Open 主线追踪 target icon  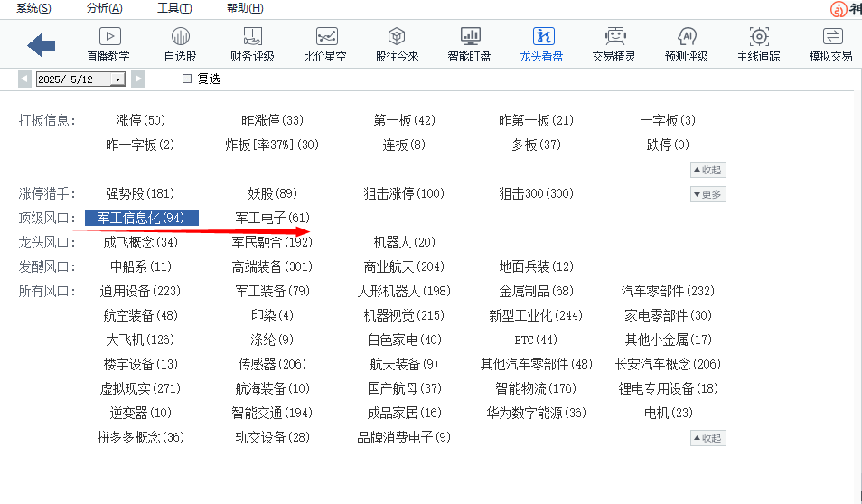click(759, 37)
